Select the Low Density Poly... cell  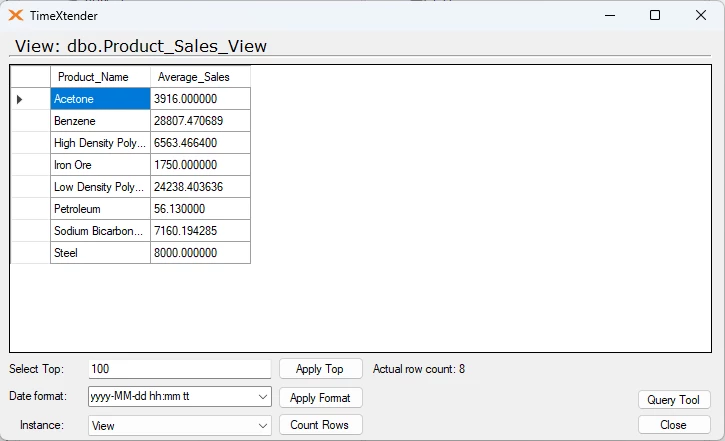[100, 187]
